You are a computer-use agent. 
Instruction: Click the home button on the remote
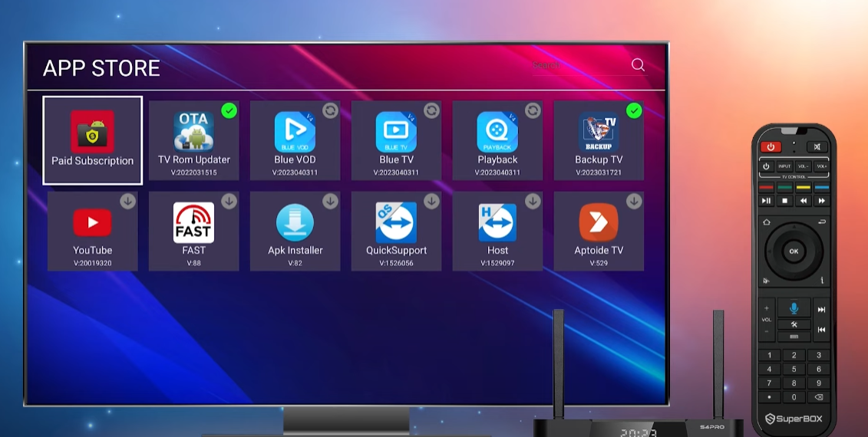pos(766,222)
